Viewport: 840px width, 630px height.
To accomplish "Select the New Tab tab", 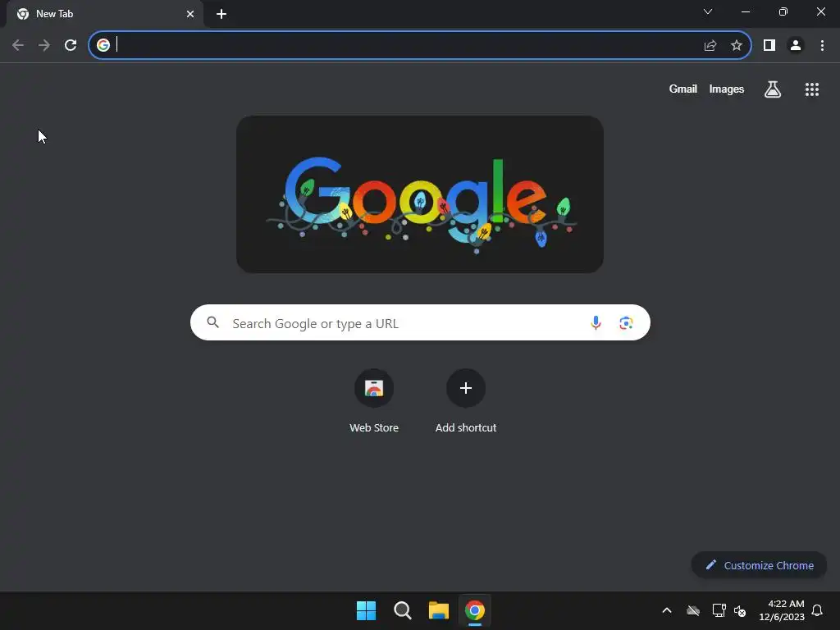I will click(105, 14).
